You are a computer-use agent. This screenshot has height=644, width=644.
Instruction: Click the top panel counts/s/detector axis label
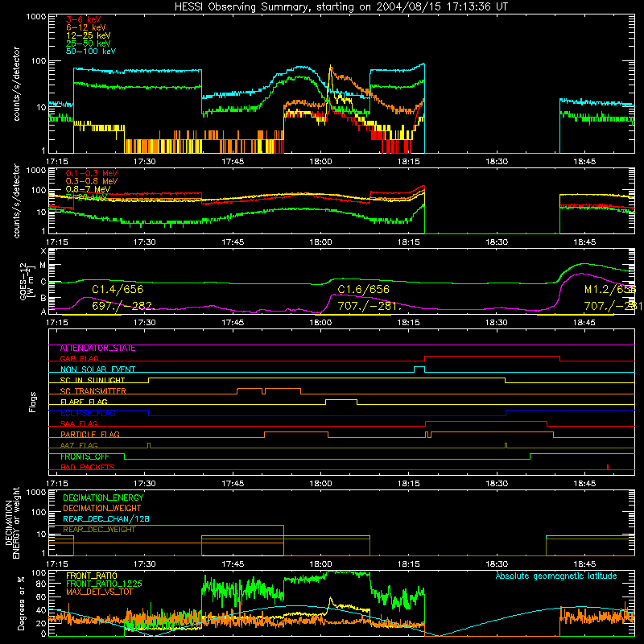tap(16, 84)
